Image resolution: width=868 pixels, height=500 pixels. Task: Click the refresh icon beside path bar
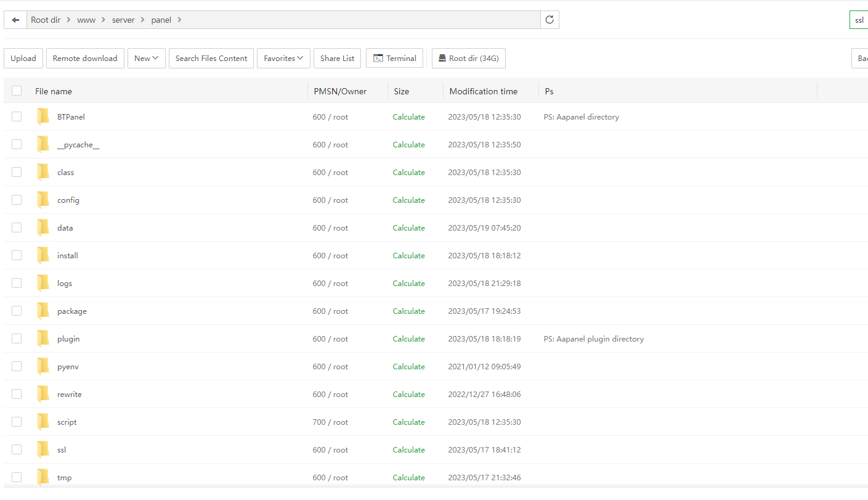click(550, 20)
